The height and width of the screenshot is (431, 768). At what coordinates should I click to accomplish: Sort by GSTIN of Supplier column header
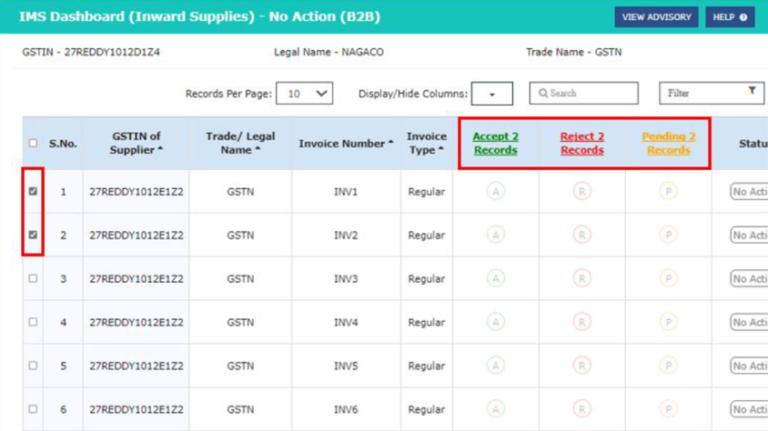[136, 143]
